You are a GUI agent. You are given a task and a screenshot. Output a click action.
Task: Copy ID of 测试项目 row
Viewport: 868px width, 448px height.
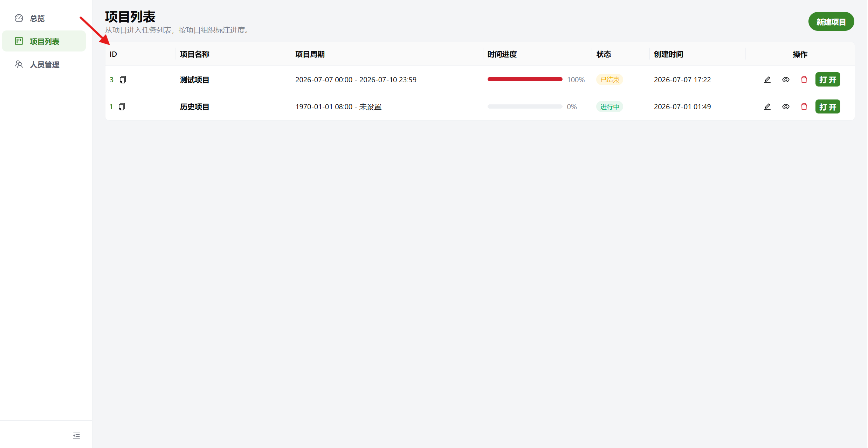(x=123, y=80)
